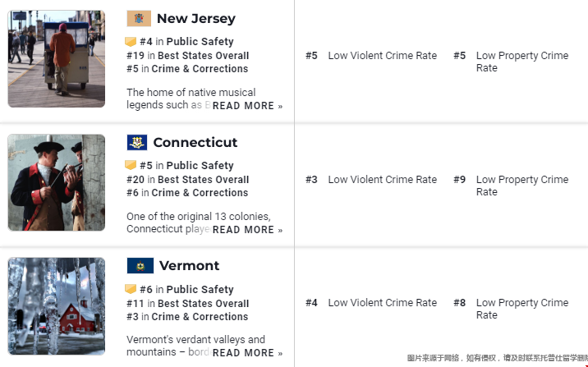Screen dimensions: 588x367
Task: Click Connecticut's #3 Low Violent Crime Rate
Action: coord(382,180)
